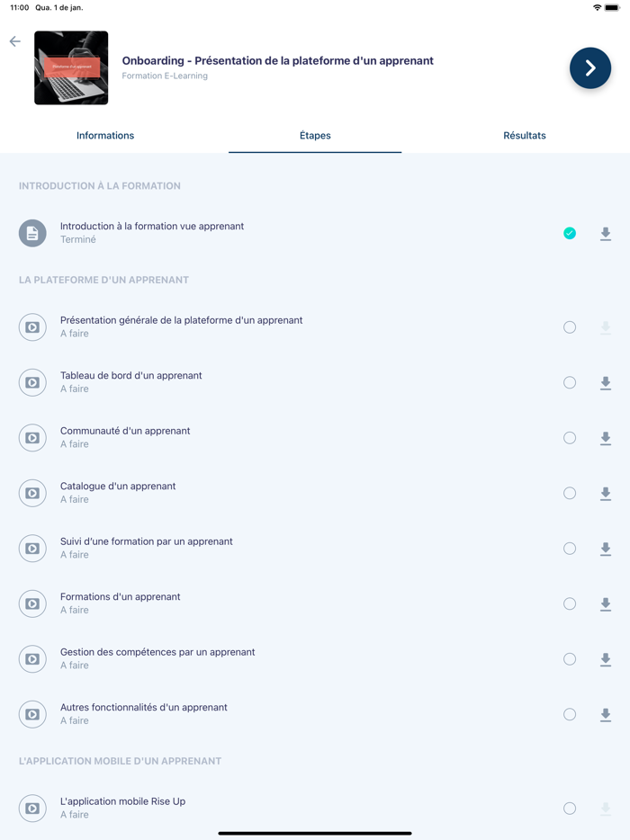The height and width of the screenshot is (840, 630).
Task: Select the video icon for Tableau de bord d'un apprenant
Action: (32, 382)
